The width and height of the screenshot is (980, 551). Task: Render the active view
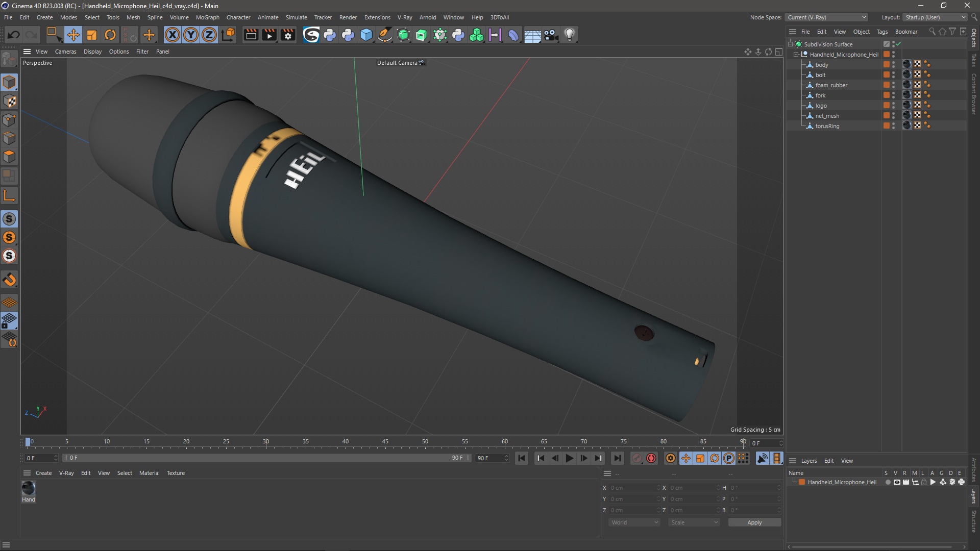coord(251,35)
